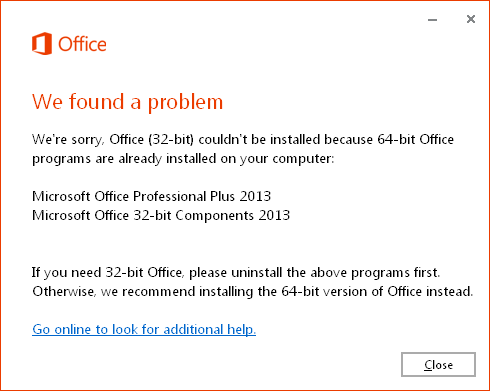This screenshot has height=391, width=490.
Task: Open the 'Go online to look for additional help' link
Action: 144,329
